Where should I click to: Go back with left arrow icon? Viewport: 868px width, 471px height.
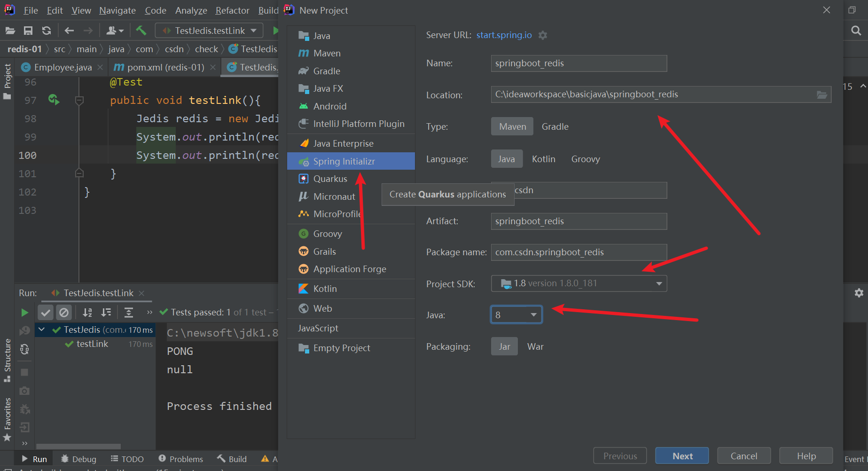coord(69,31)
